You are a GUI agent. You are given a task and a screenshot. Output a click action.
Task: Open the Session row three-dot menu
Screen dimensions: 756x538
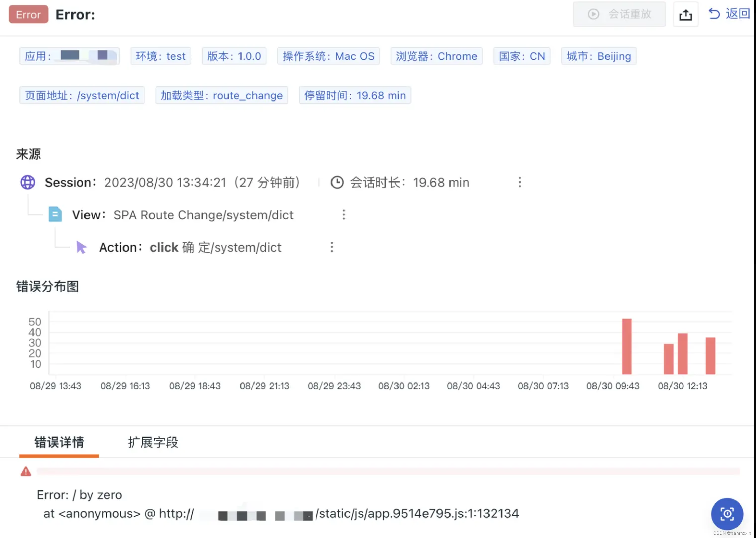point(519,183)
